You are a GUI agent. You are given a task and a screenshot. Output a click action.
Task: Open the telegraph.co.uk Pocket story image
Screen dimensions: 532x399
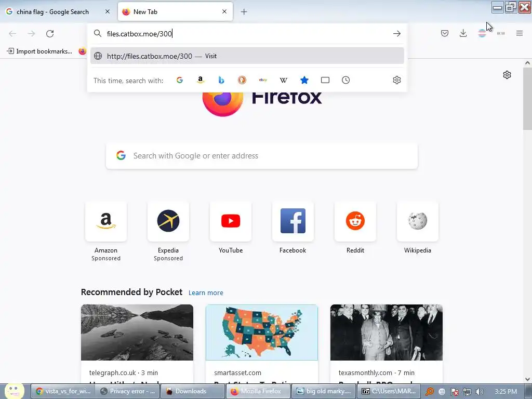pos(137,332)
